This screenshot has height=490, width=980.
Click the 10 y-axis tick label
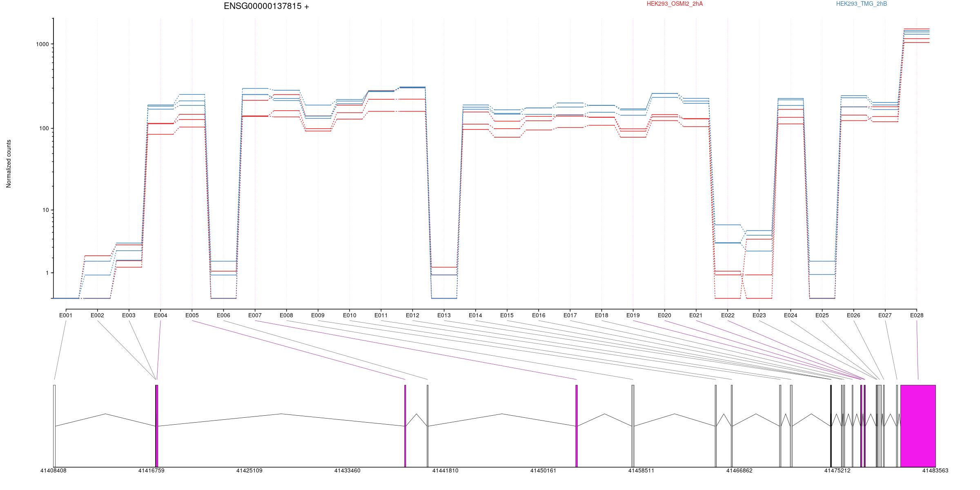(x=45, y=210)
